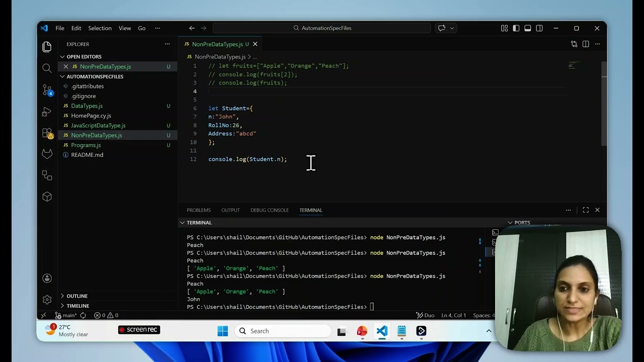This screenshot has width=644, height=362.
Task: Click Ln 4, Col 1 in status bar
Action: coord(454,315)
